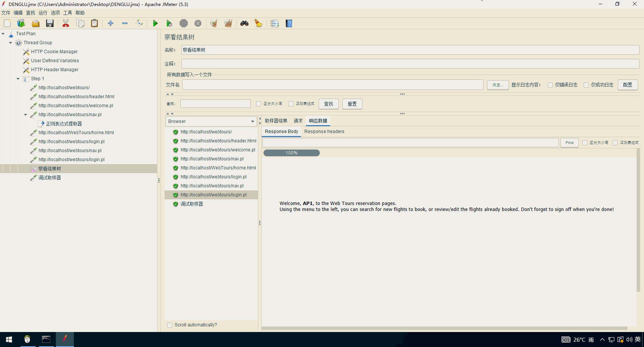Click the New test plan toolbar icon
644x347 pixels.
pyautogui.click(x=7, y=23)
